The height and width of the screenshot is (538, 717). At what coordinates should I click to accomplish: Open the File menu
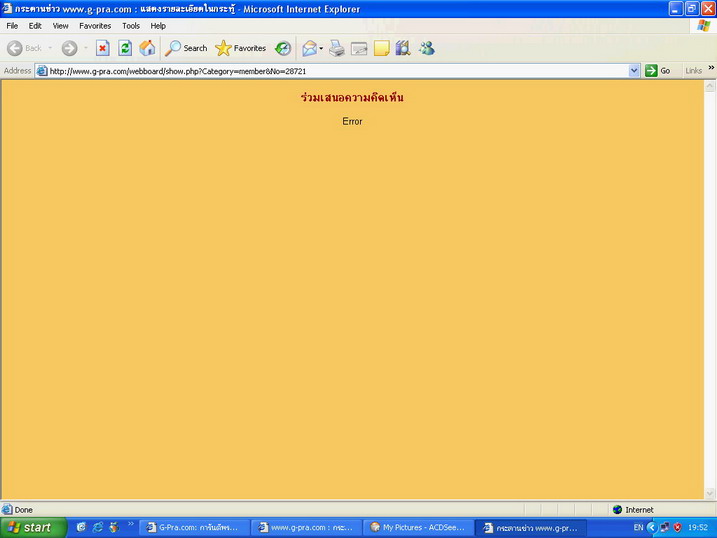[12, 26]
